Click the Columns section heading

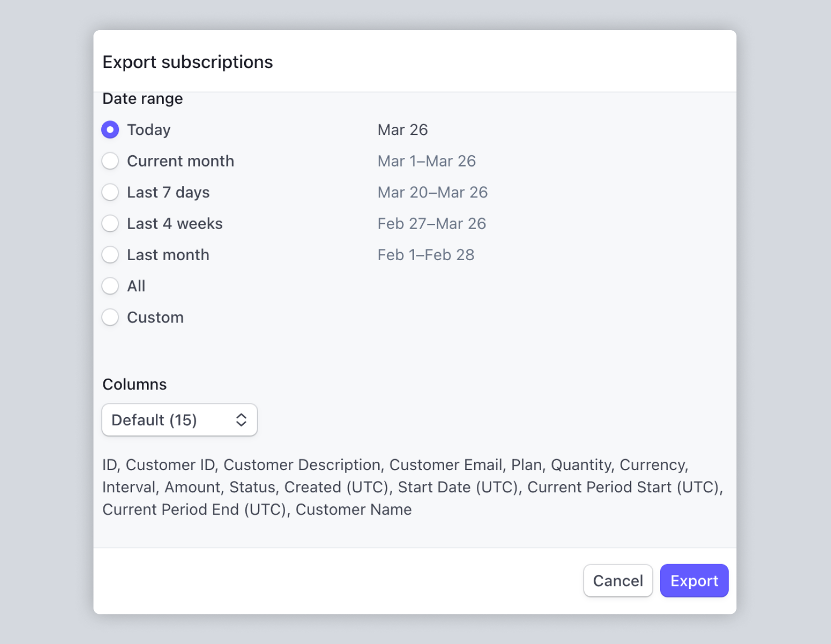pyautogui.click(x=135, y=384)
